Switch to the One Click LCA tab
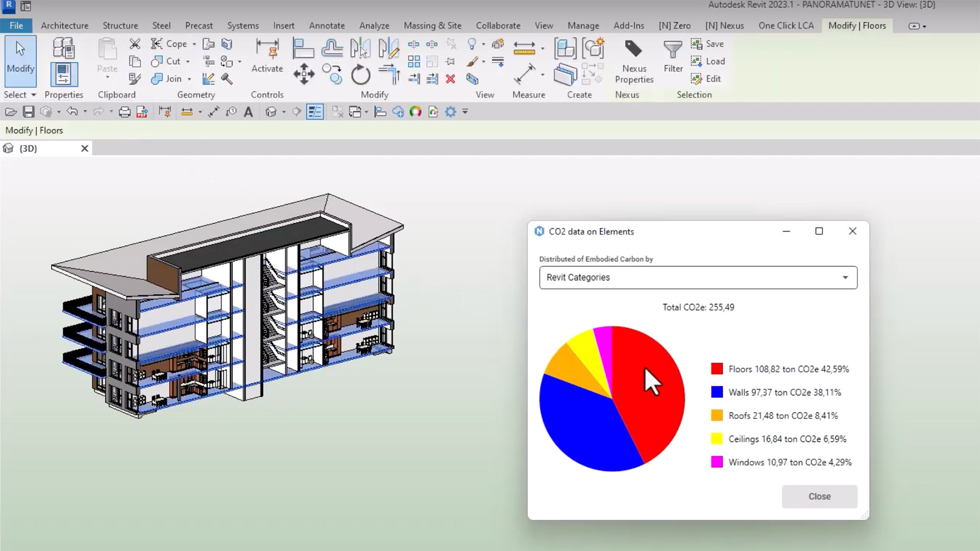Viewport: 980px width, 551px height. (786, 26)
